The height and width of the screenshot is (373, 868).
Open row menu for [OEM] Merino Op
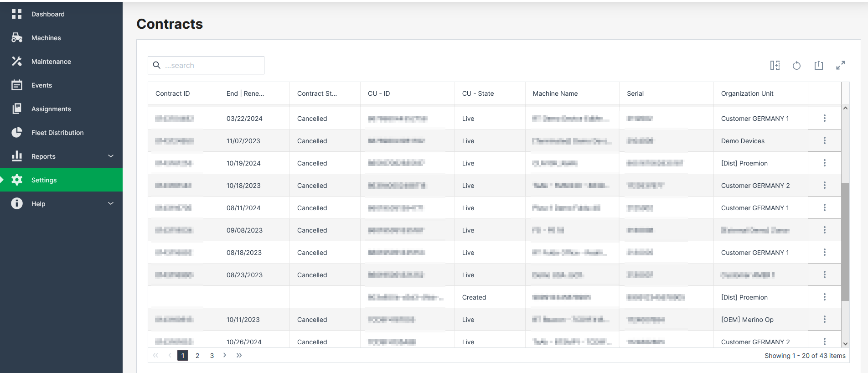(824, 319)
